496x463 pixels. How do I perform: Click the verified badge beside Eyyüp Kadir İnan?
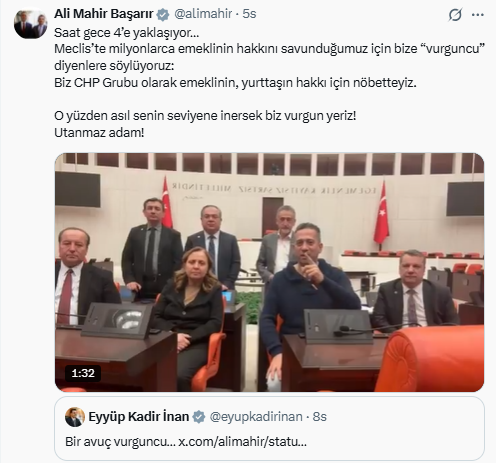pyautogui.click(x=199, y=417)
